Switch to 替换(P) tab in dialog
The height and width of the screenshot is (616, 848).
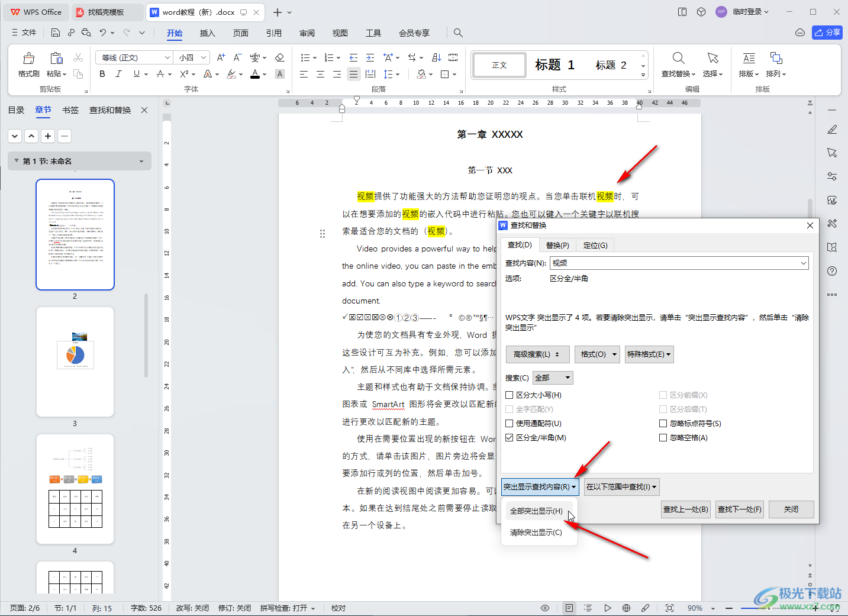point(557,245)
